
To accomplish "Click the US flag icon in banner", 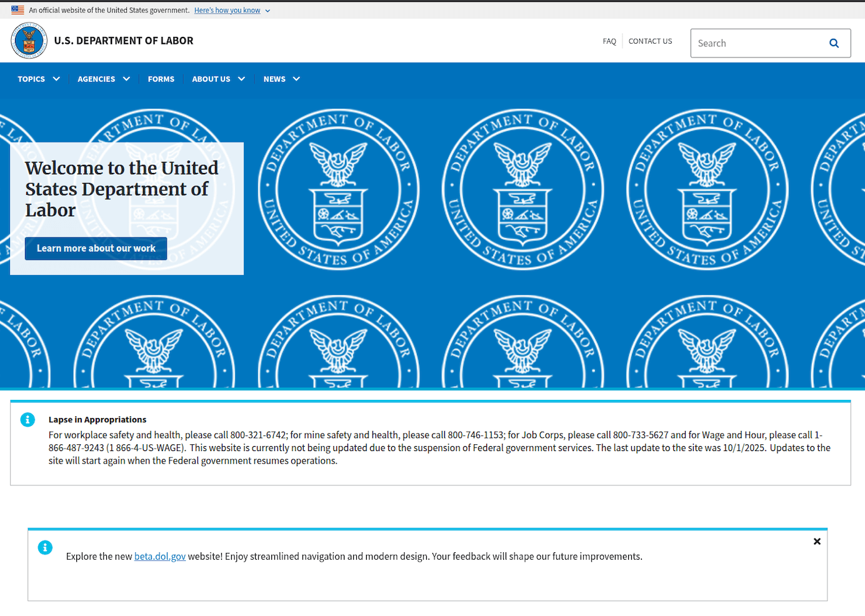I will (17, 10).
